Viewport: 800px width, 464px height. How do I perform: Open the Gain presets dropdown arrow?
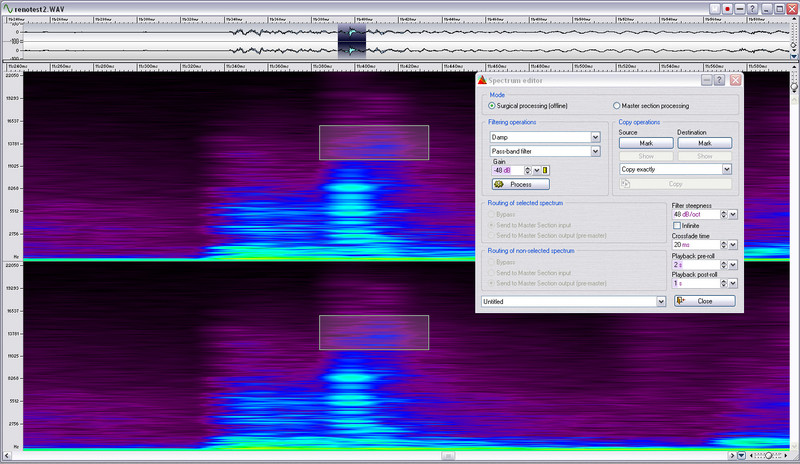point(537,170)
